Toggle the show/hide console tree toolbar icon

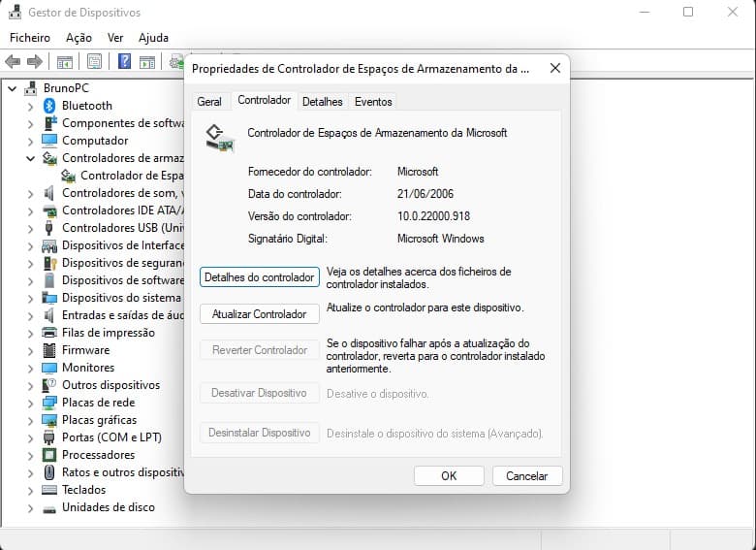point(65,62)
